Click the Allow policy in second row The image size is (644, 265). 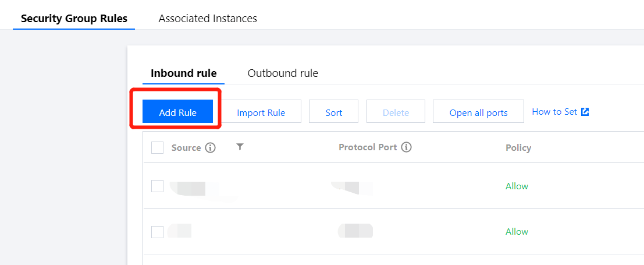[517, 232]
